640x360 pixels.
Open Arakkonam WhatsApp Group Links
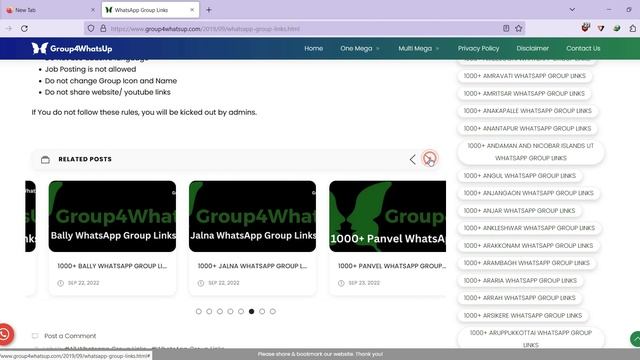click(x=528, y=246)
